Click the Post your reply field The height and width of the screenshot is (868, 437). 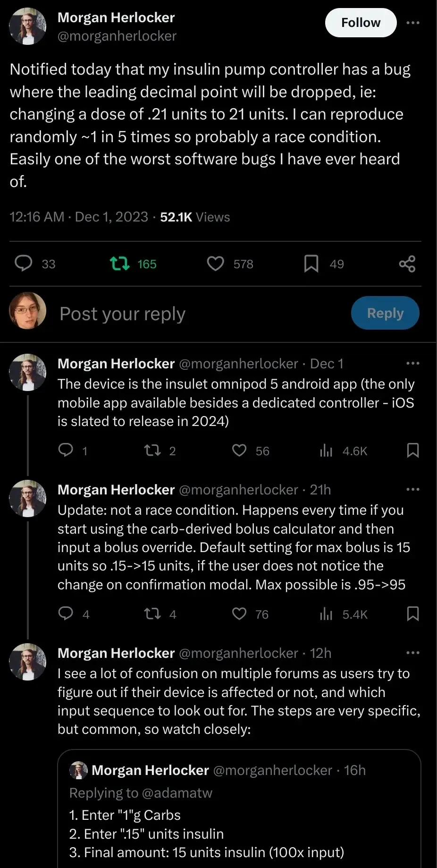pyautogui.click(x=189, y=314)
